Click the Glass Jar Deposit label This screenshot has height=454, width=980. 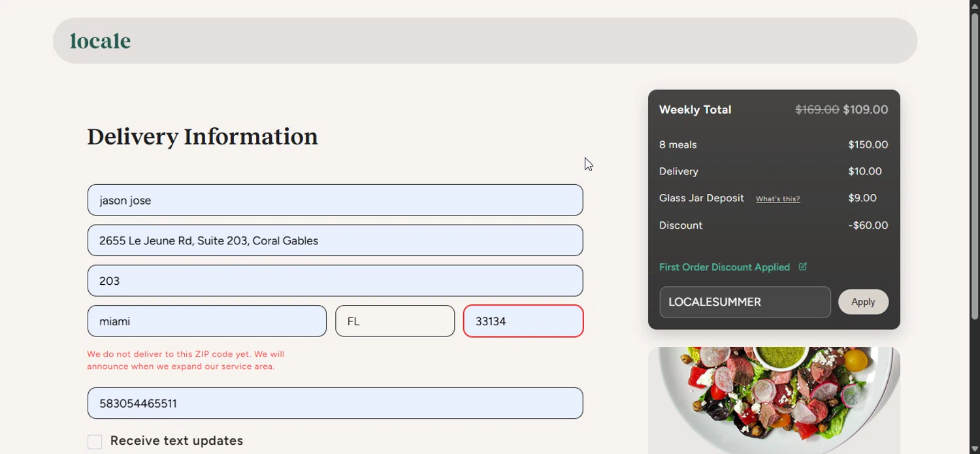(x=702, y=198)
